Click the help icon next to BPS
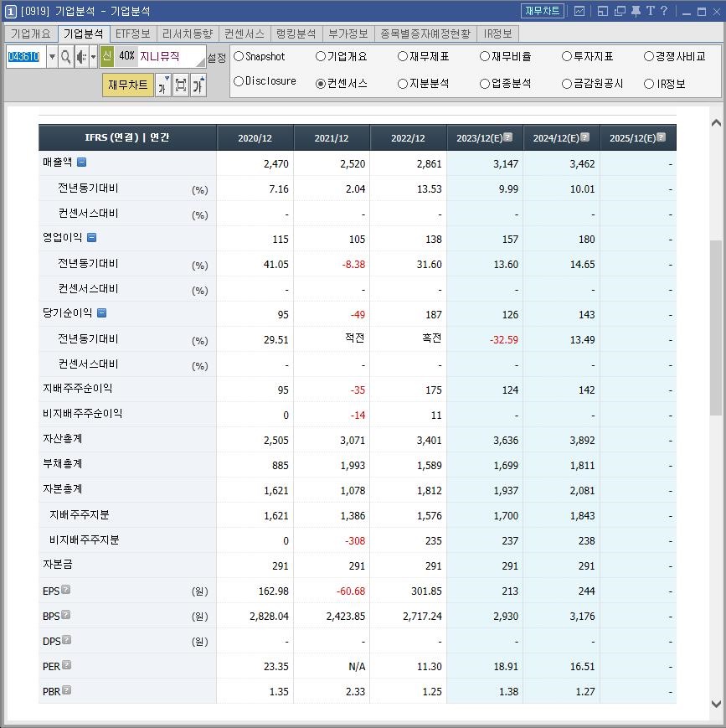This screenshot has width=726, height=728. coord(66,615)
